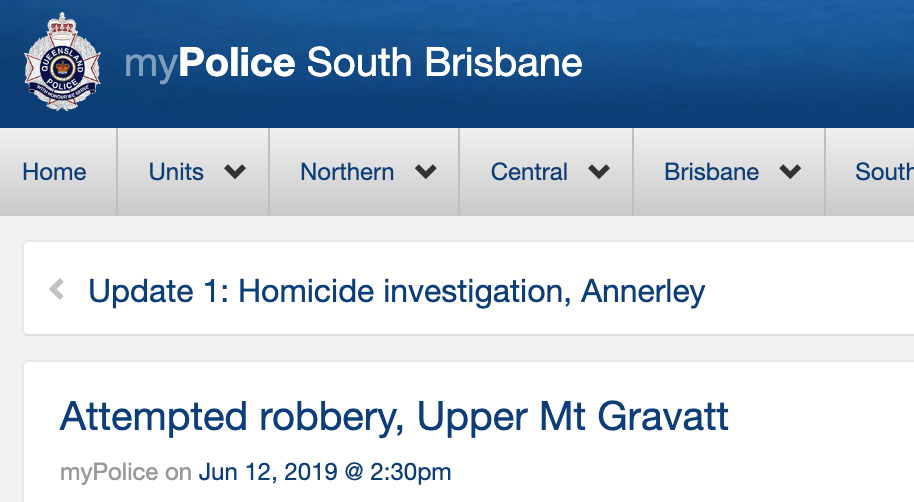Open the Attempted robbery, Upper Mt Gravatt headline
This screenshot has width=914, height=502.
coord(394,416)
